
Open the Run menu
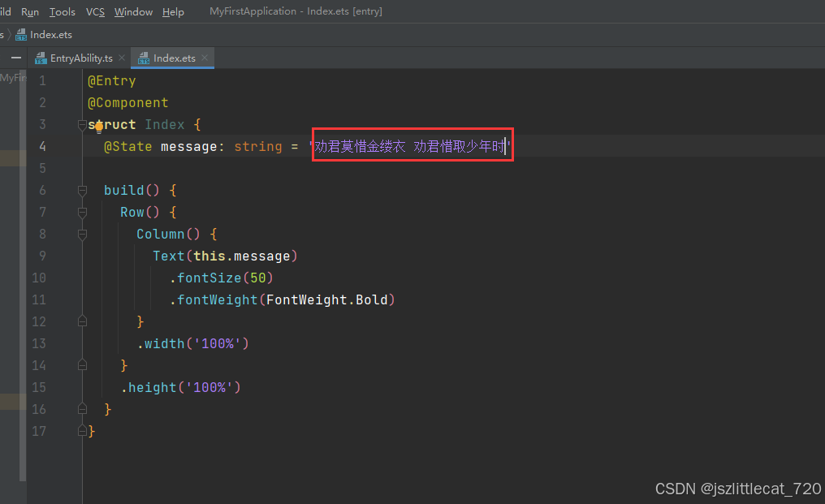(30, 11)
